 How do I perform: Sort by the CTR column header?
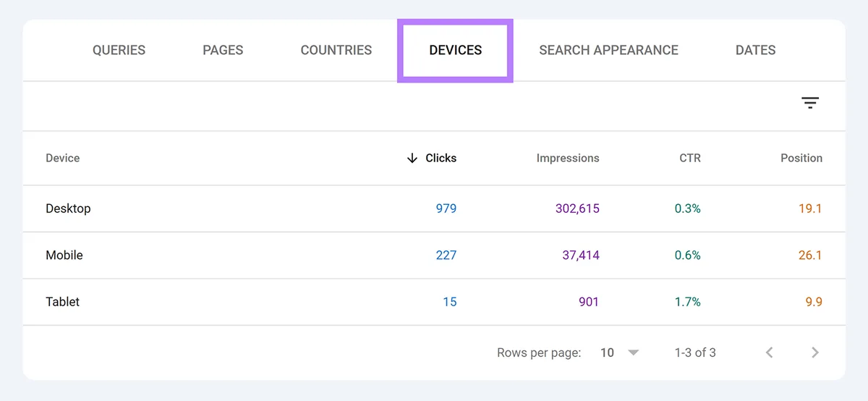pyautogui.click(x=690, y=158)
